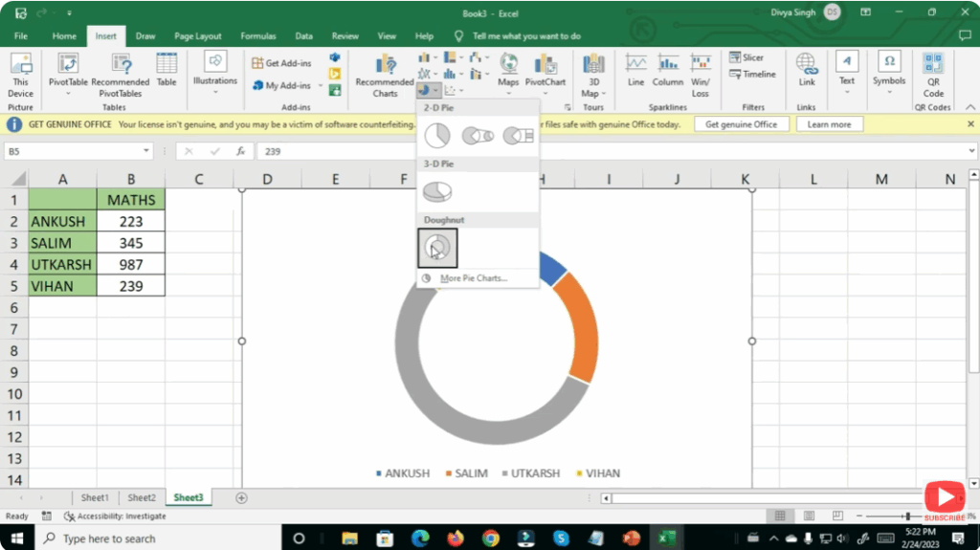
Task: Pick the standard 2-D Pie chart
Action: pos(437,136)
